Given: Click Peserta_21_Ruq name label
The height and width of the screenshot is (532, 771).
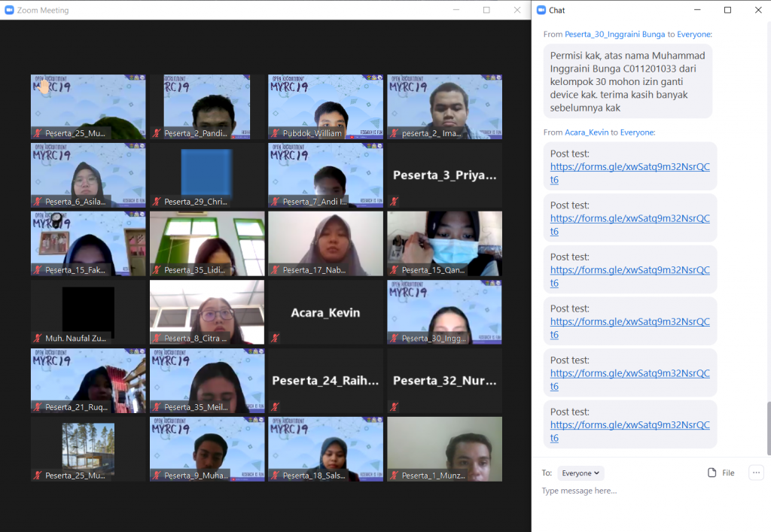Looking at the screenshot, I should (76, 407).
